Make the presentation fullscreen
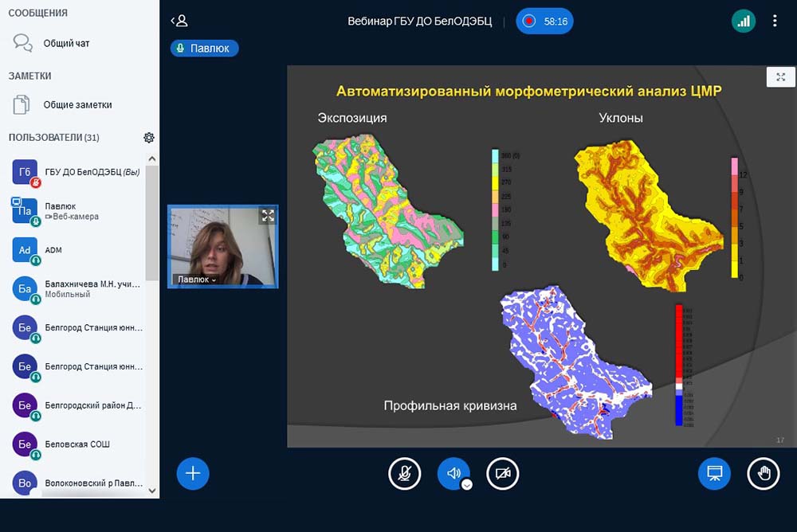Viewport: 797px width, 532px height. 781,77
